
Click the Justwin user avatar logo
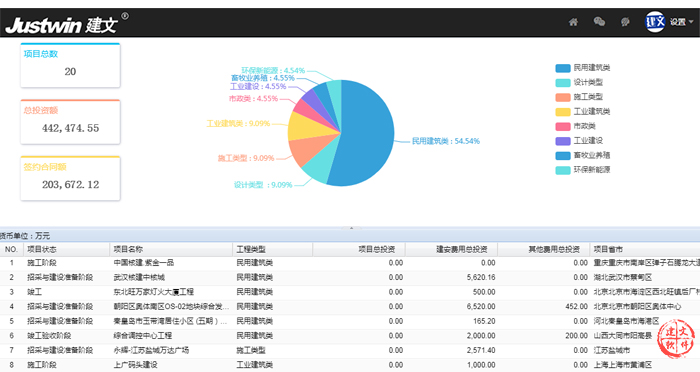[655, 22]
